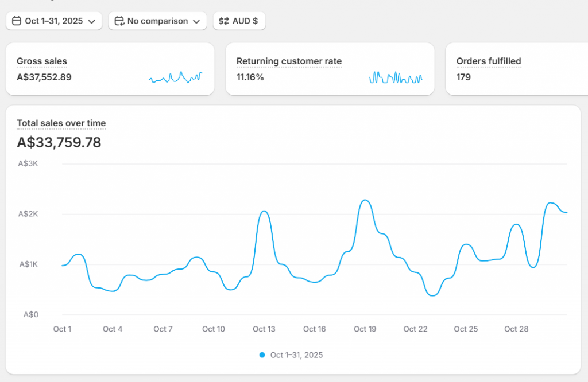Expand the Oct 1–31, 2025 date range dropdown

(x=53, y=21)
